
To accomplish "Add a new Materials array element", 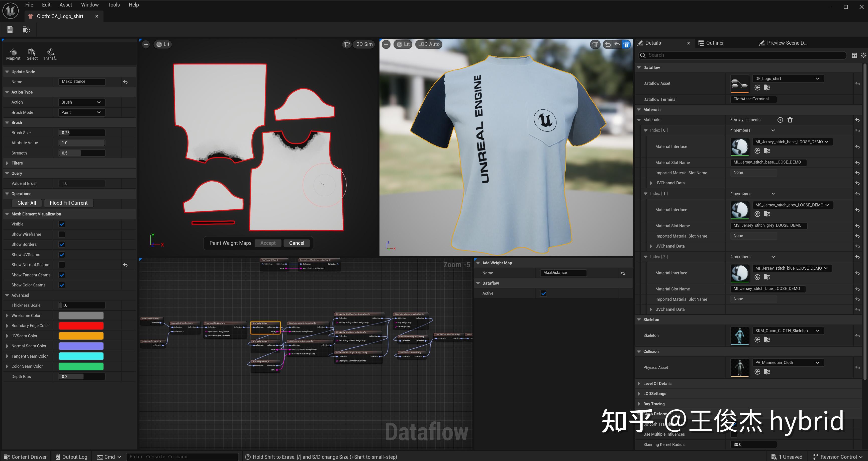I will 780,120.
